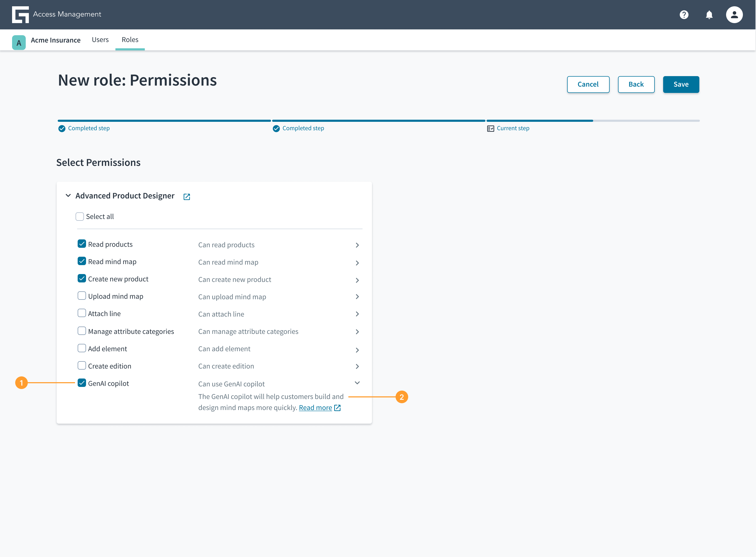Click external link icon beside Read more

tap(337, 408)
